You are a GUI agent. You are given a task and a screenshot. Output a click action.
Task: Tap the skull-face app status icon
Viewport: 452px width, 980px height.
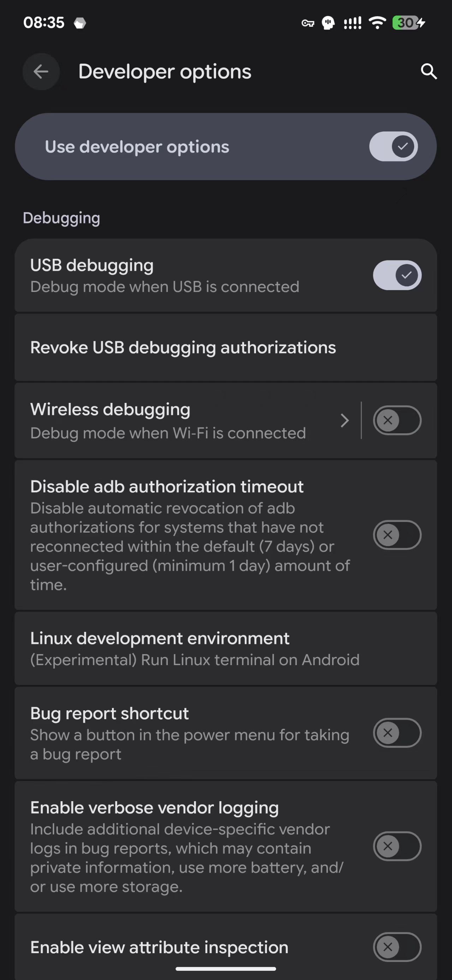pyautogui.click(x=328, y=23)
